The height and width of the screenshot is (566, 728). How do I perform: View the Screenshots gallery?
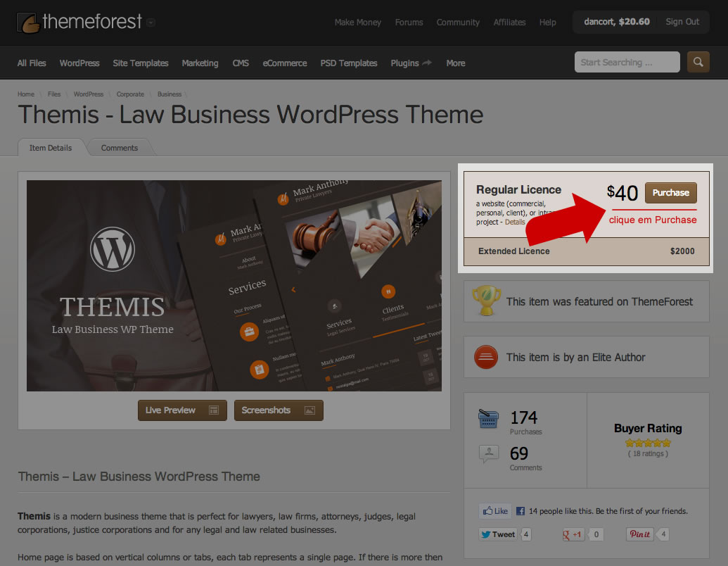[279, 410]
